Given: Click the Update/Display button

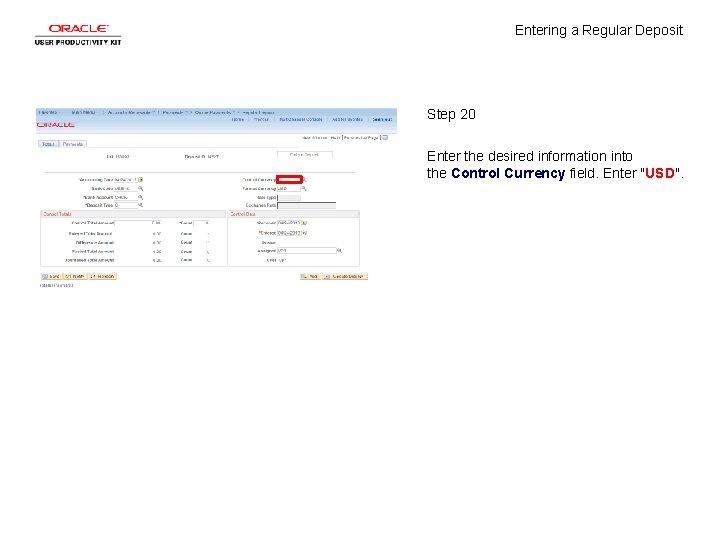Looking at the screenshot, I should coord(345,276).
